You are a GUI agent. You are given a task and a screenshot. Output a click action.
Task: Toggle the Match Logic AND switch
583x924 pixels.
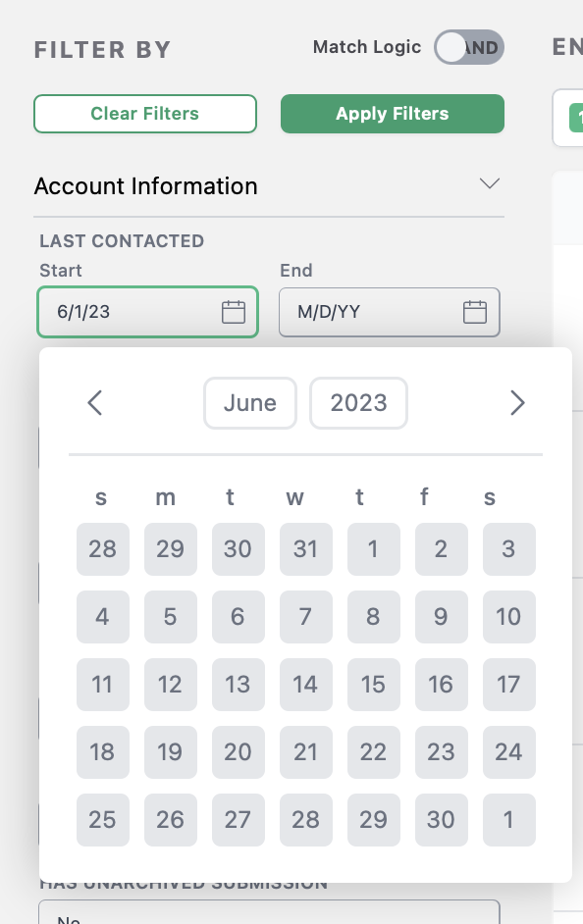click(469, 47)
